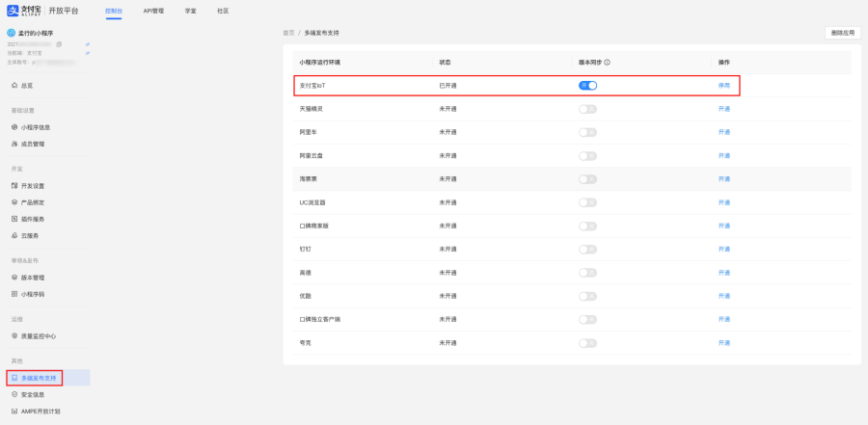The image size is (868, 425).
Task: Click 开通 for 天猫精灵
Action: 724,109
